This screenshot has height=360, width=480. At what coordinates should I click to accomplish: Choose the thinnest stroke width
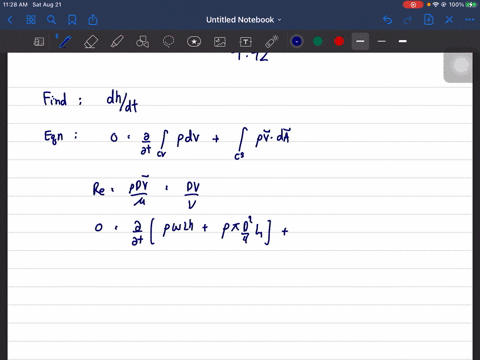pos(382,41)
